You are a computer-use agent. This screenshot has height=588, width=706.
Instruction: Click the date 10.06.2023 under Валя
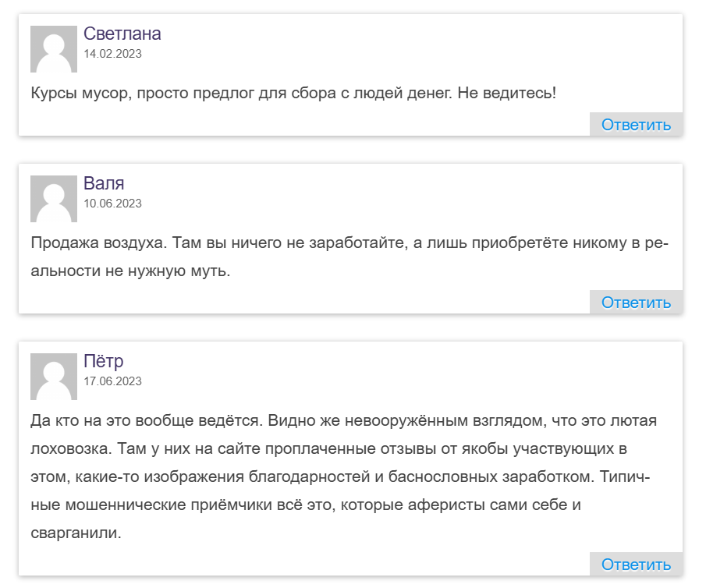point(112,204)
